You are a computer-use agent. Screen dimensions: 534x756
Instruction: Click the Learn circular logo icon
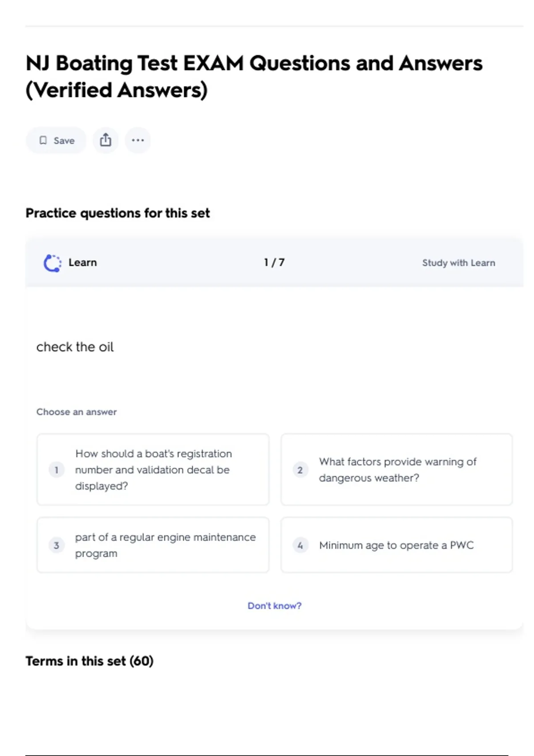click(x=53, y=263)
